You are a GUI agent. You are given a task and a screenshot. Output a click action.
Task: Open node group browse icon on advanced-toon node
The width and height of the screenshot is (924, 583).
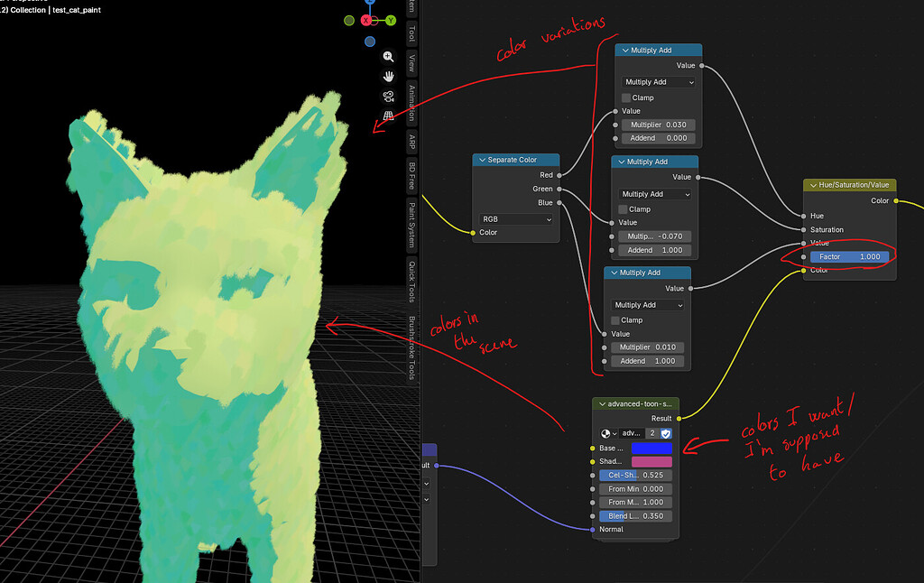609,433
